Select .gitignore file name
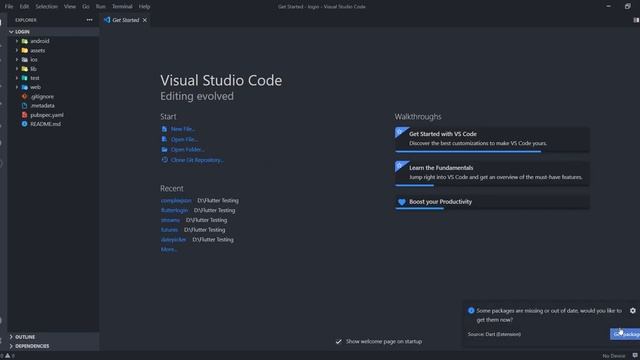This screenshot has width=640, height=360. (x=42, y=97)
